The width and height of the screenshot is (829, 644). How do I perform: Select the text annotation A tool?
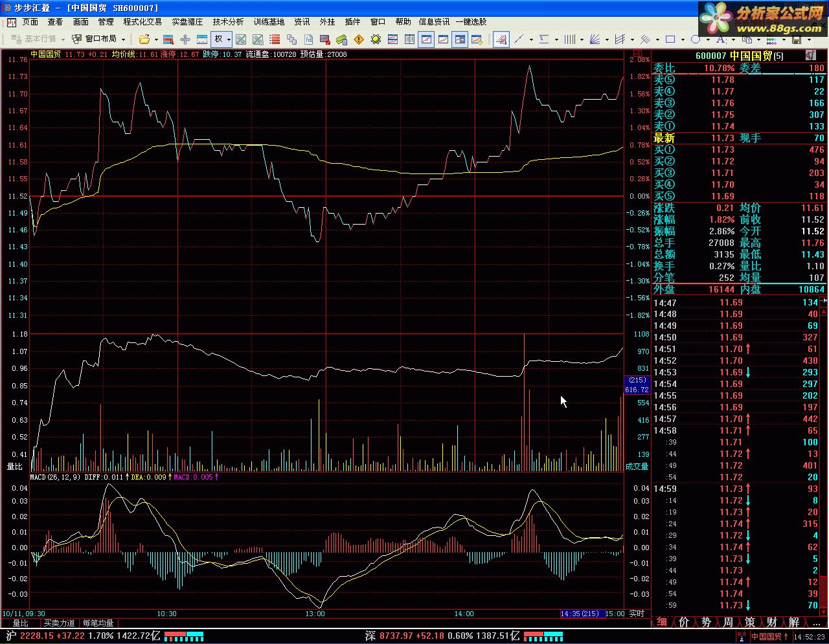click(x=720, y=39)
